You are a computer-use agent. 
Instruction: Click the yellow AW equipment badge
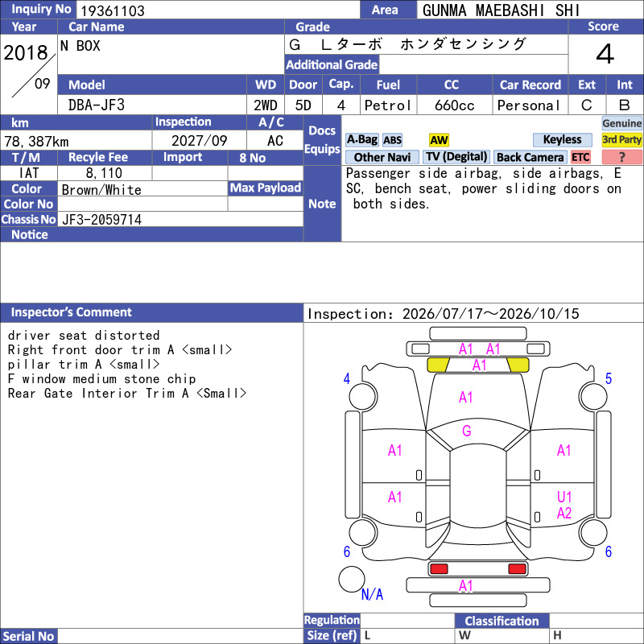(x=439, y=140)
